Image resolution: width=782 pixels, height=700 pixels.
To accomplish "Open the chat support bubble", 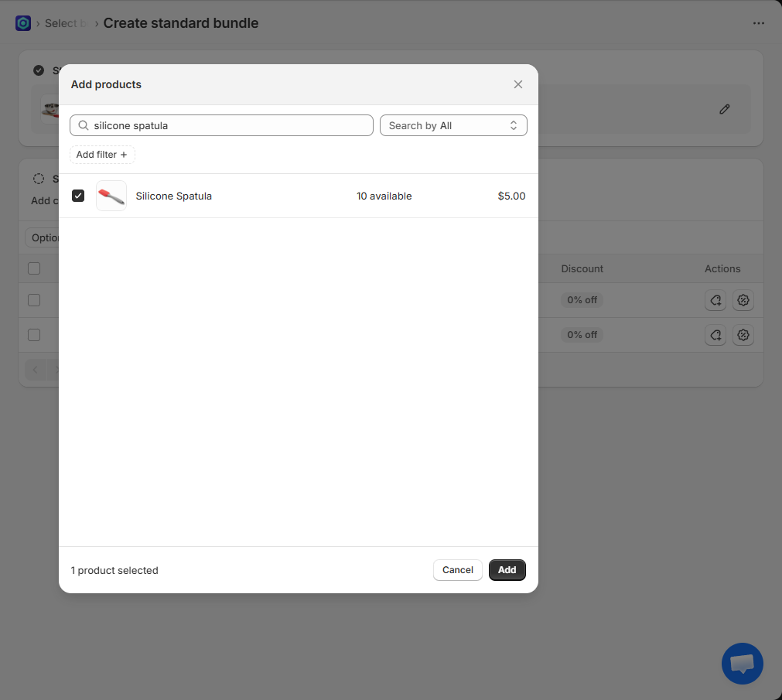I will (742, 664).
